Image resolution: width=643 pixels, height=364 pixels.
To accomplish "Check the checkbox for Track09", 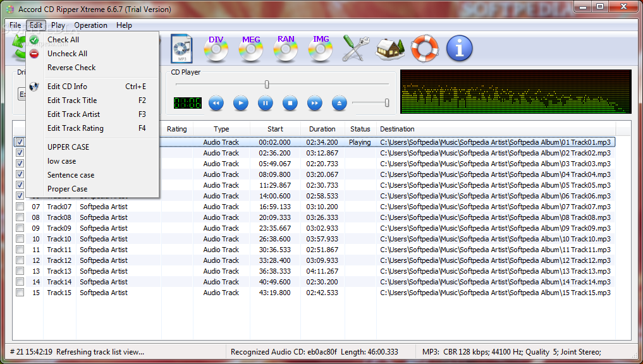I will click(20, 227).
